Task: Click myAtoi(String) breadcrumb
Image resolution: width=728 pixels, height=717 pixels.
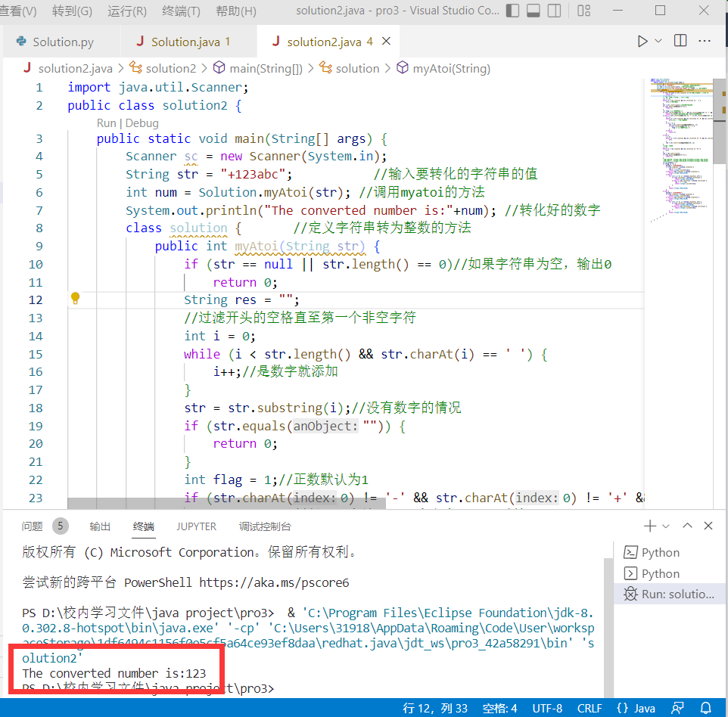Action: click(443, 69)
